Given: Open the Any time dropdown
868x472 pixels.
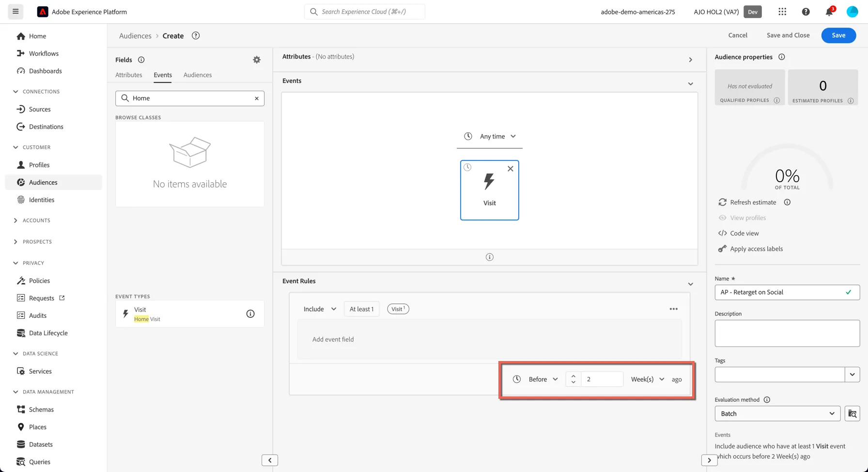Looking at the screenshot, I should coord(490,137).
